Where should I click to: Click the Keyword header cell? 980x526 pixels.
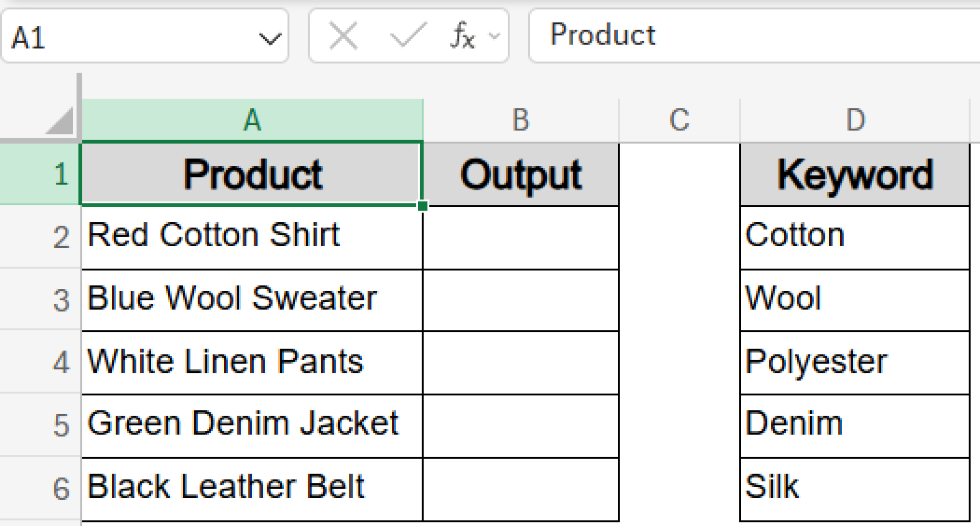pyautogui.click(x=855, y=175)
